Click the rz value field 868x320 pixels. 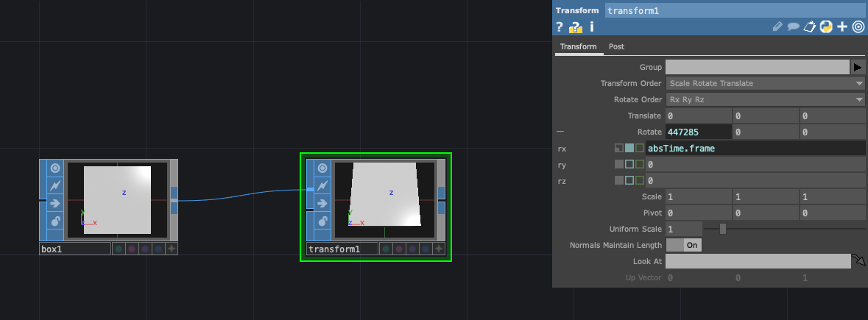pyautogui.click(x=756, y=180)
